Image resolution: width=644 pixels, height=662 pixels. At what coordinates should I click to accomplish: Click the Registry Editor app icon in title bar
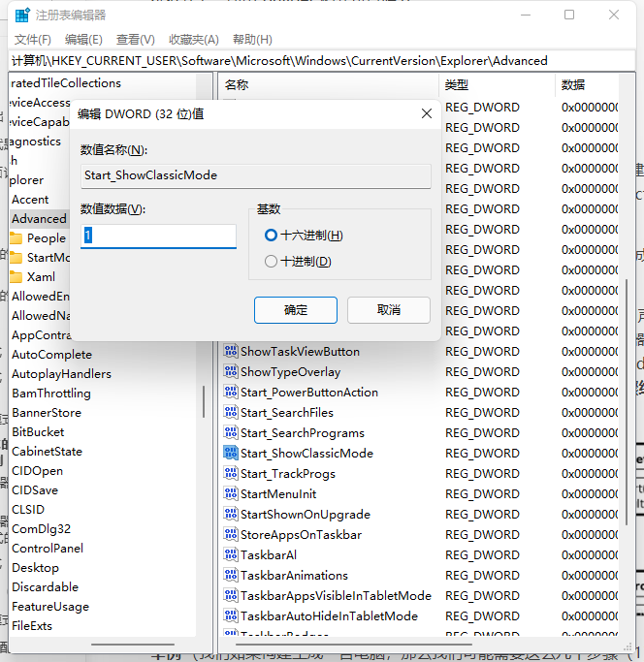tap(22, 16)
